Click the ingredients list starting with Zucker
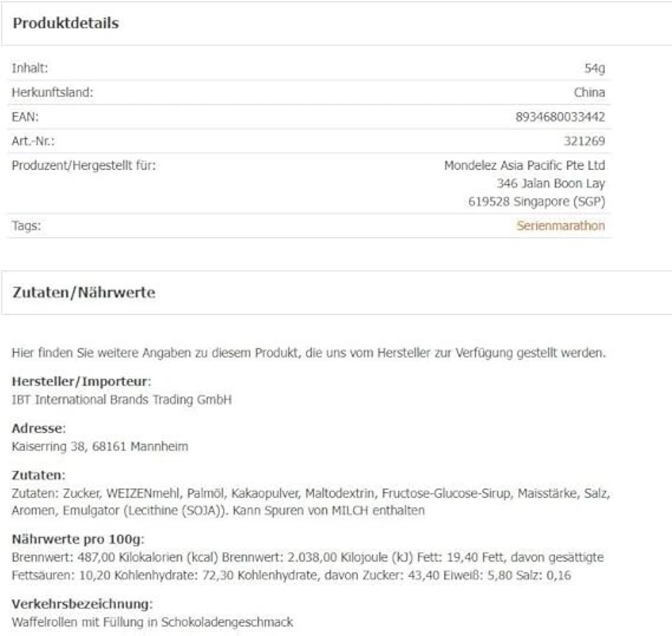 (311, 502)
